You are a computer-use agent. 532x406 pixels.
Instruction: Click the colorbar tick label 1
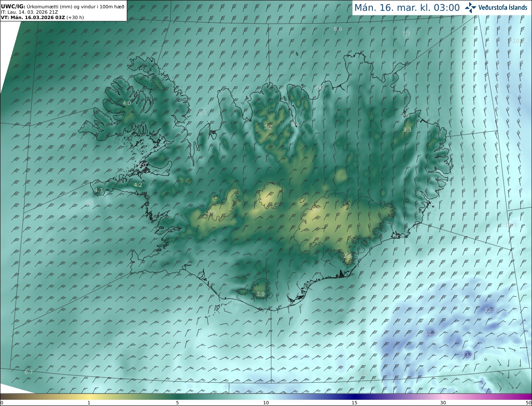coord(89,403)
